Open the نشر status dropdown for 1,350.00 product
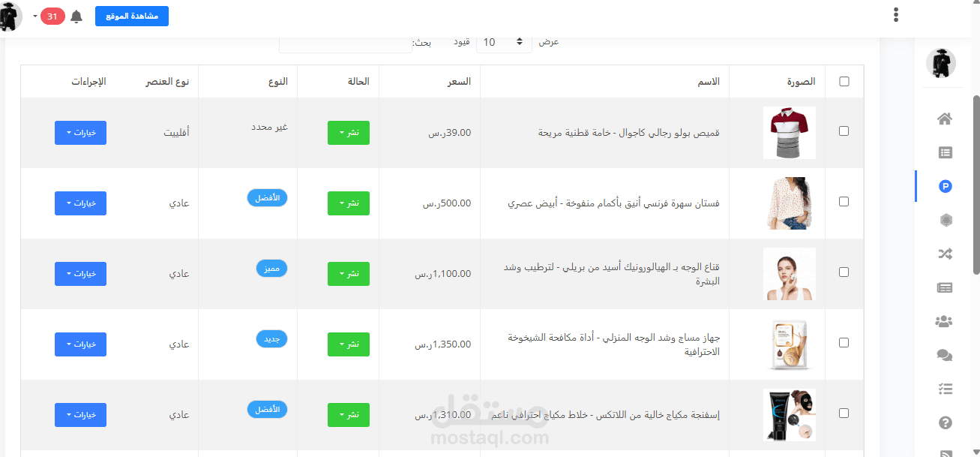This screenshot has height=457, width=980. pos(349,344)
